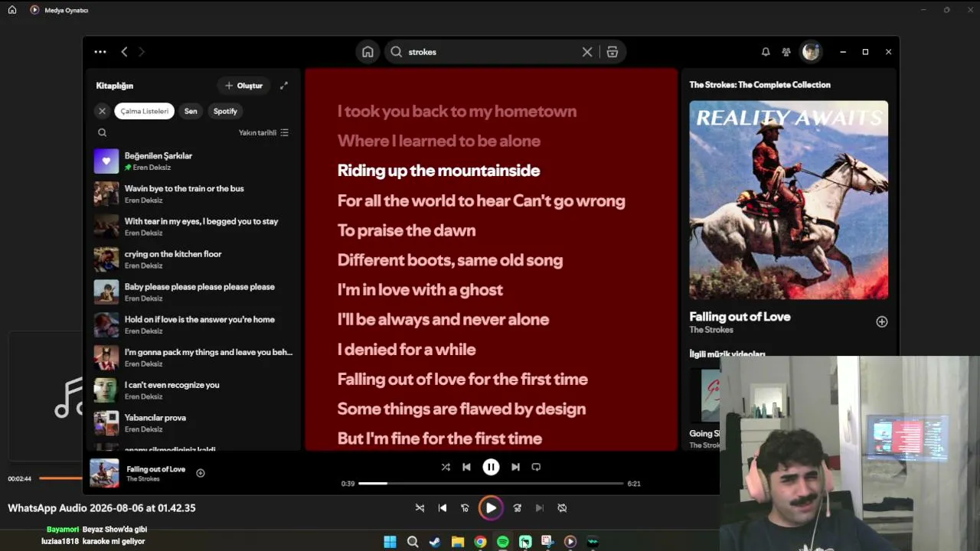
Task: Rewind 10 seconds in Medya Oynatıcı
Action: 465,508
